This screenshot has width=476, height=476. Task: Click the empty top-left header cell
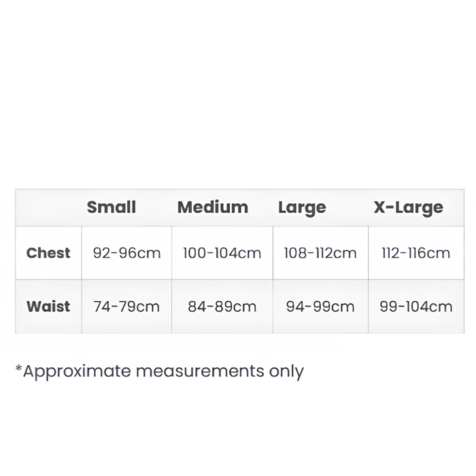(48, 207)
